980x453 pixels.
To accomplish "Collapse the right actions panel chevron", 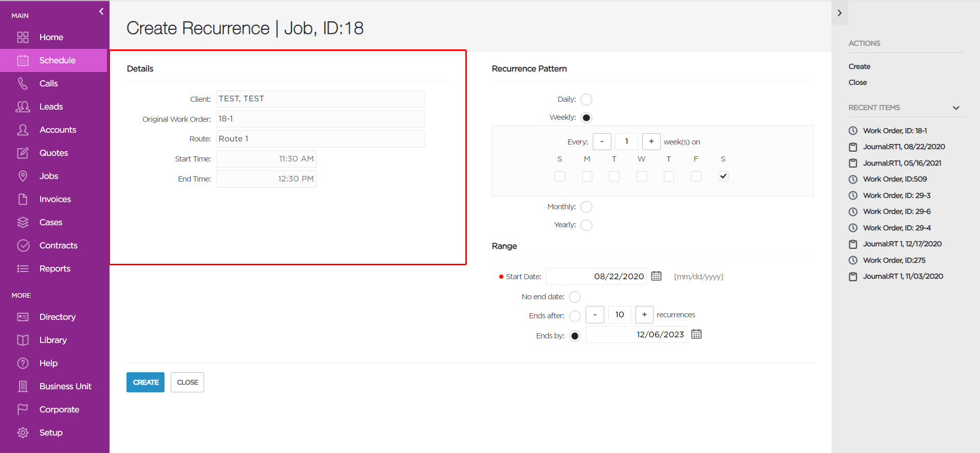I will pyautogui.click(x=840, y=13).
